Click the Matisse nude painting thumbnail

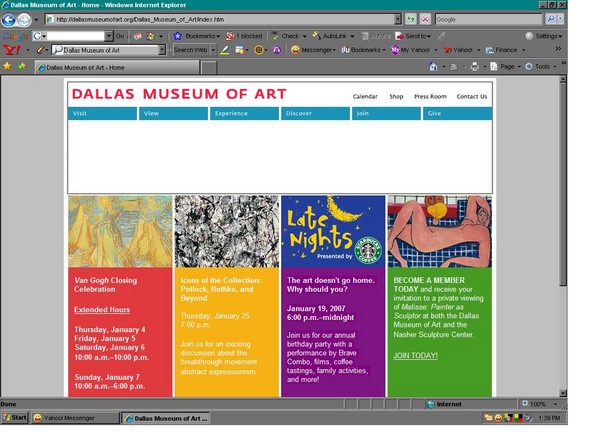pos(439,231)
